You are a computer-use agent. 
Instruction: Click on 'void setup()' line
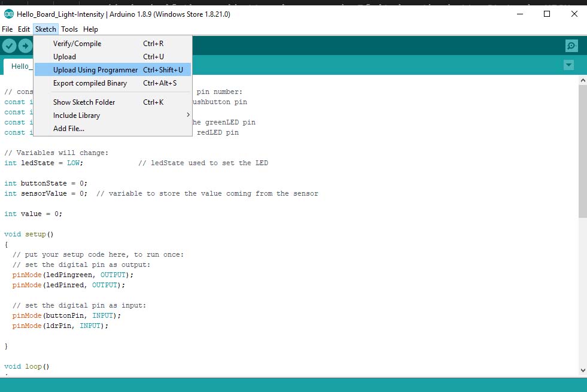(x=29, y=234)
